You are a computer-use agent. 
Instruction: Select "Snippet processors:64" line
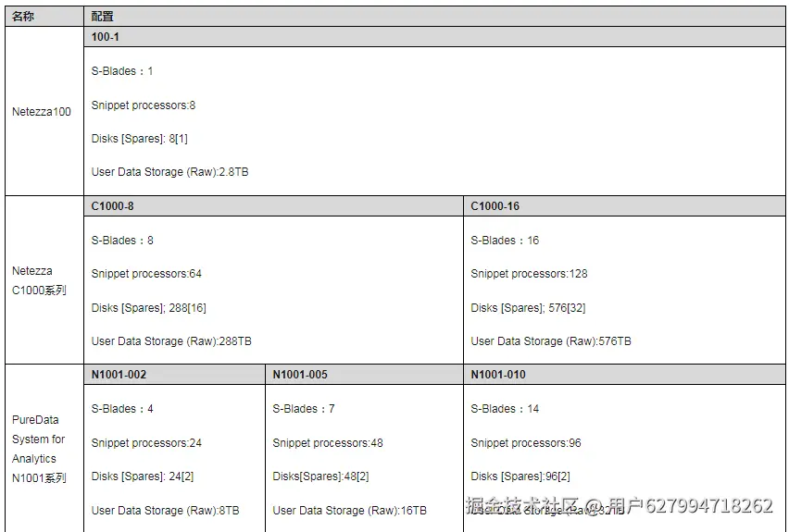pyautogui.click(x=146, y=274)
